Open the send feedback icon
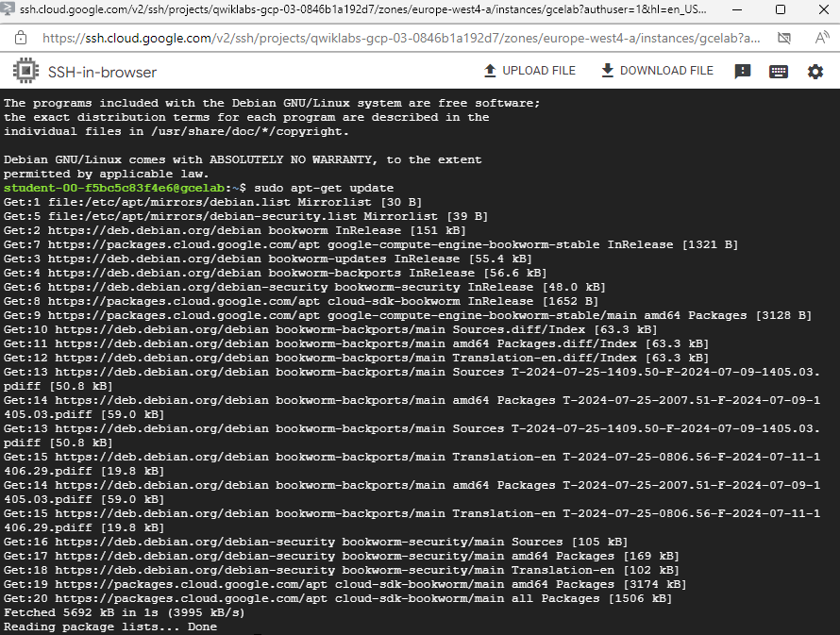The width and height of the screenshot is (840, 635). click(x=743, y=71)
